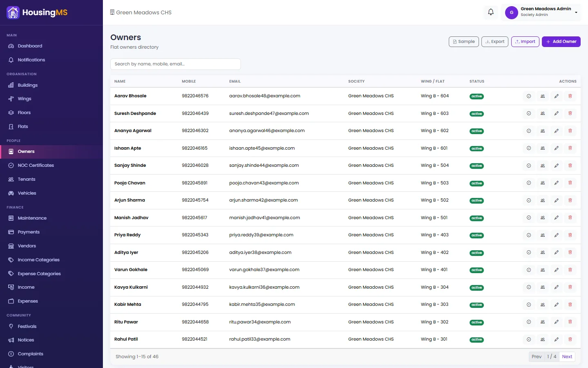The height and width of the screenshot is (368, 588).
Task: Click the trash icon for Rahul Patil
Action: click(x=570, y=339)
